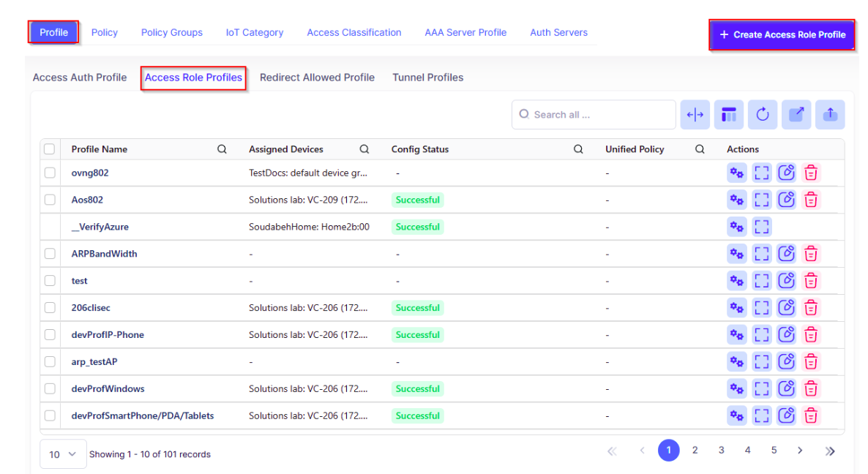This screenshot has height=474, width=868.
Task: Edit the devProfSmartPhone/PDA/Tablets profile
Action: tap(786, 416)
